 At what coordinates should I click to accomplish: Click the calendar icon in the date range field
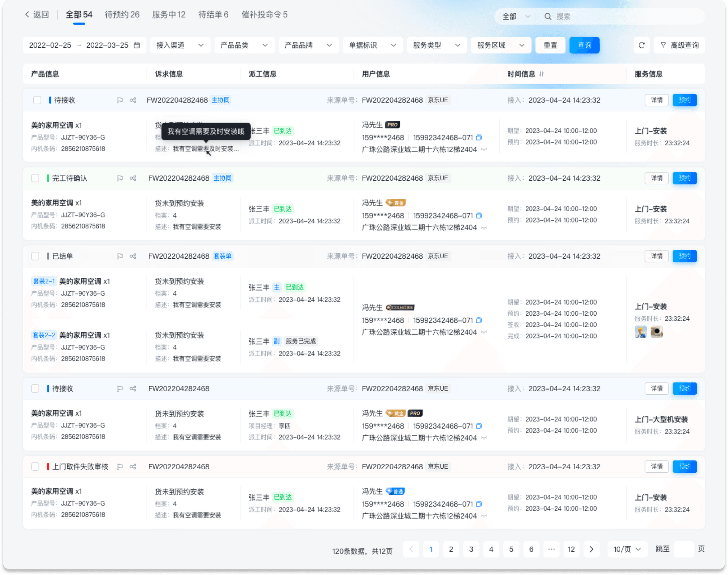coord(137,45)
